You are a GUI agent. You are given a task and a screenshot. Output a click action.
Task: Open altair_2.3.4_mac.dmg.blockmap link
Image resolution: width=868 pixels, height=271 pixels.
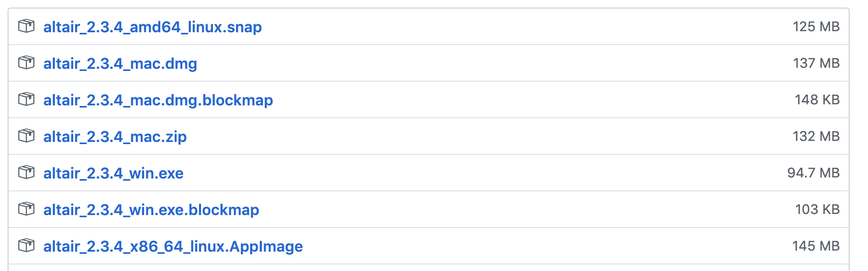(x=158, y=100)
